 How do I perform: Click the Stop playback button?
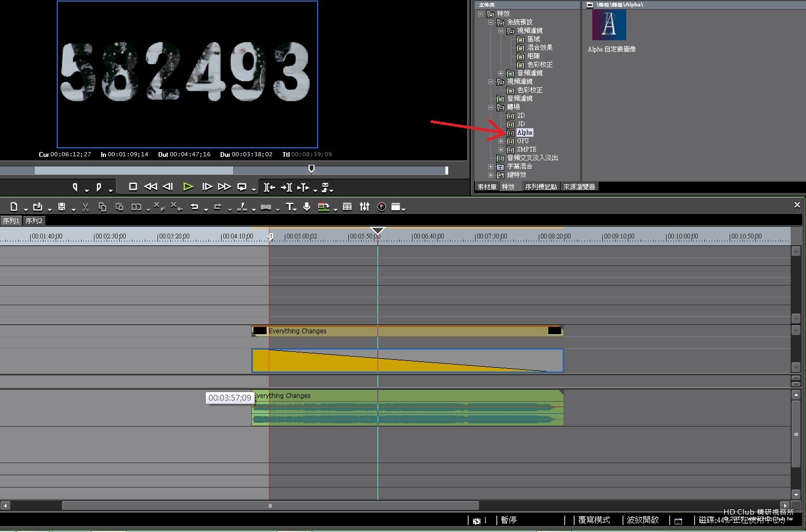coord(133,187)
